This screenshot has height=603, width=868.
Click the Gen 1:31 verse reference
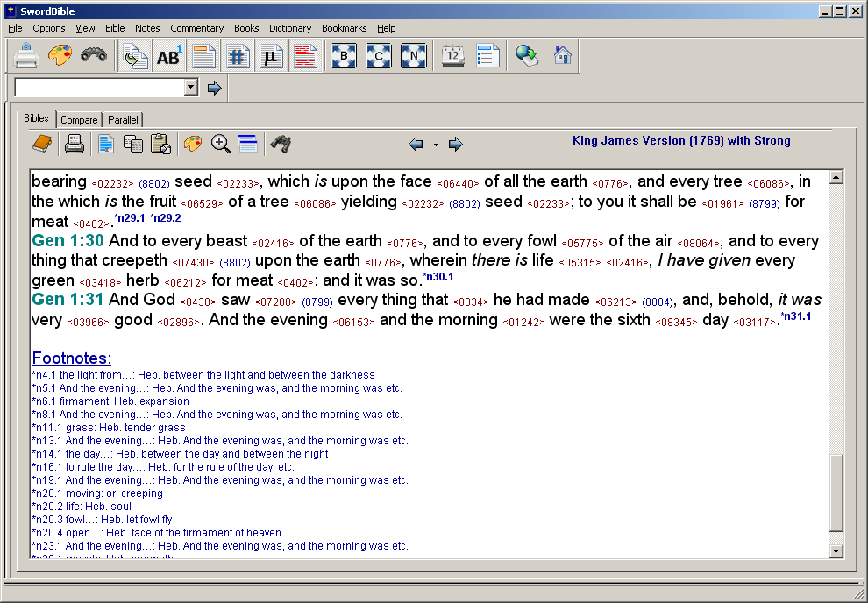point(68,299)
